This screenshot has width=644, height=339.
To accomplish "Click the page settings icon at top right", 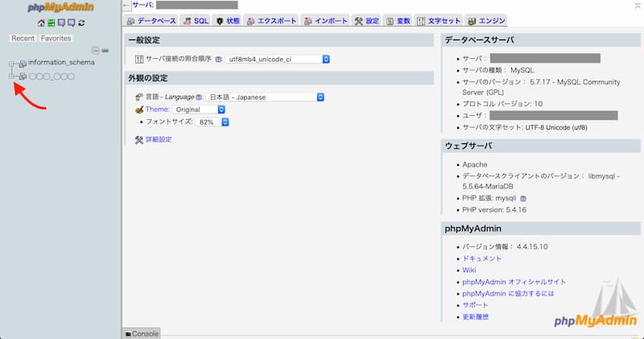I will (x=638, y=6).
